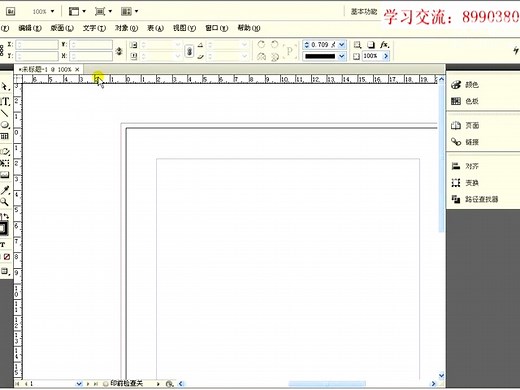Viewport: 520px width, 390px height.
Task: Open the 编辑(E) menu
Action: (30, 28)
